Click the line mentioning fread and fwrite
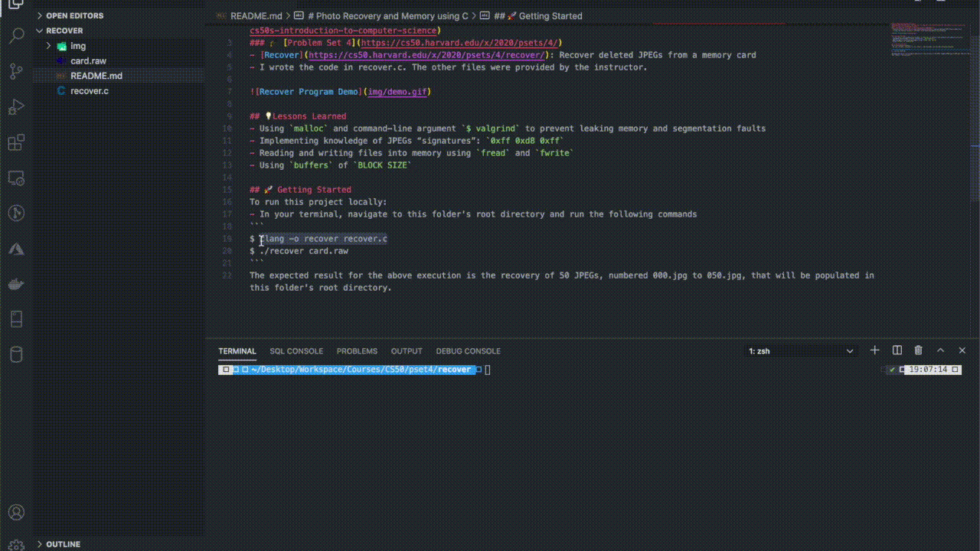 point(411,153)
